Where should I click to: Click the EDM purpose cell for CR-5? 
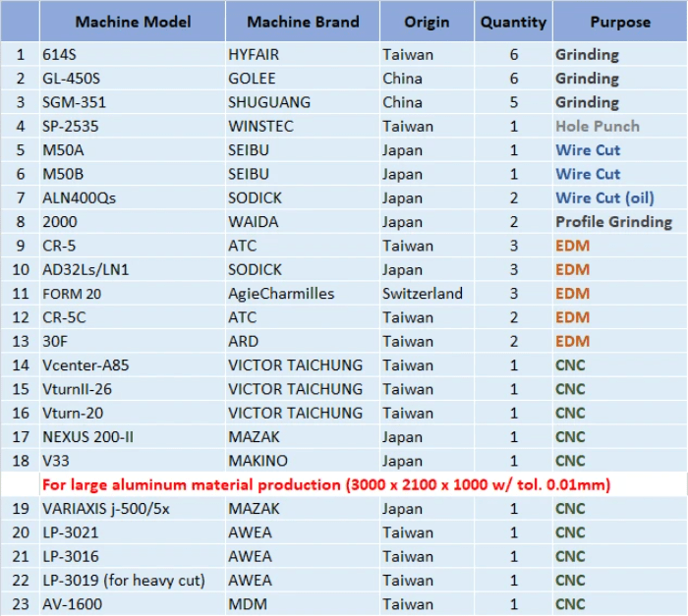[619, 246]
